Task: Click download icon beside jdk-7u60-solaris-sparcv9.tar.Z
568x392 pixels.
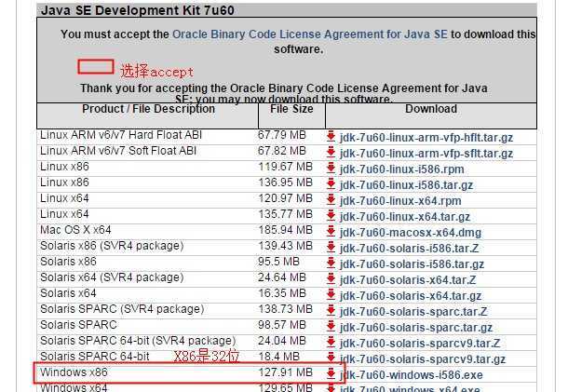Action: point(331,343)
